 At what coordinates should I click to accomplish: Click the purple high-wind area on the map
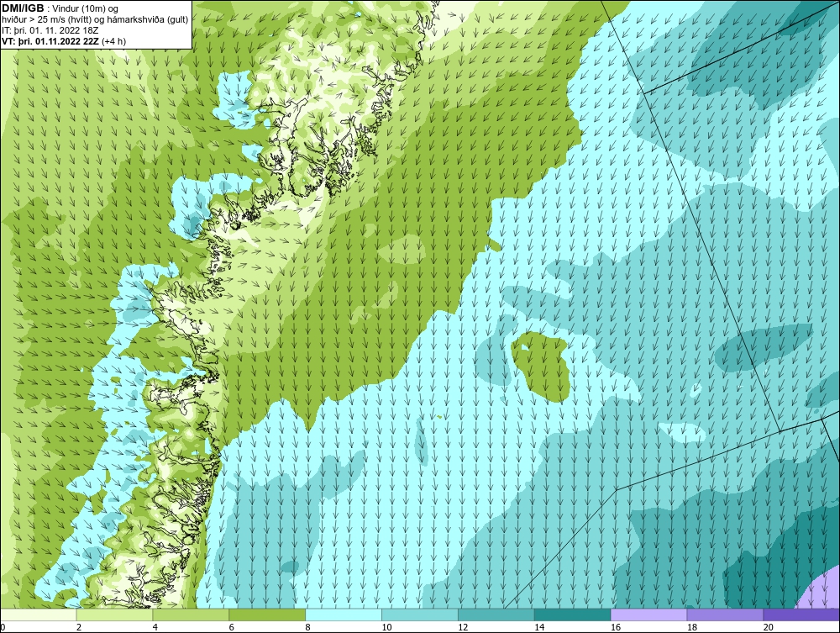coord(820,593)
